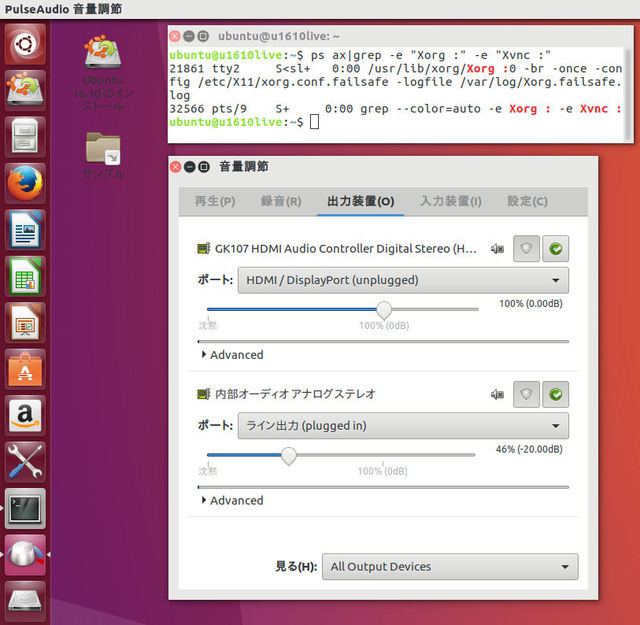Click sound card icon beside 内部オーディオ device

coord(204,394)
